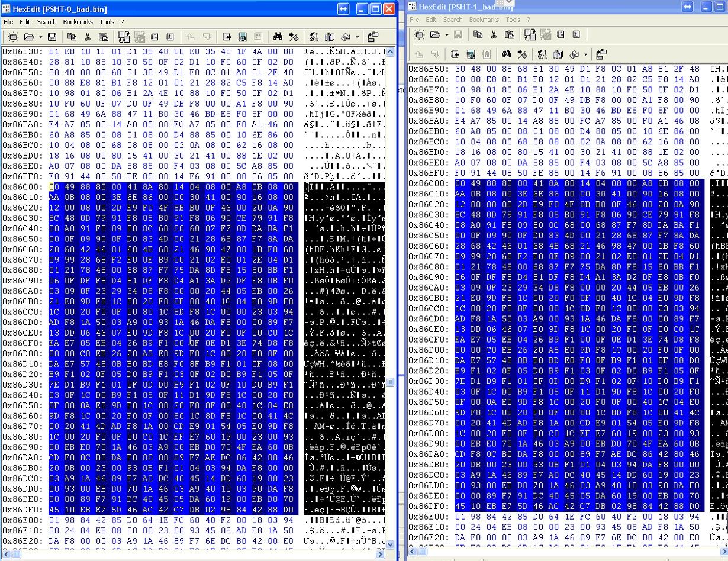728x561 pixels.
Task: Click last toolbar icon in PSHT-1 window
Action: tap(601, 54)
